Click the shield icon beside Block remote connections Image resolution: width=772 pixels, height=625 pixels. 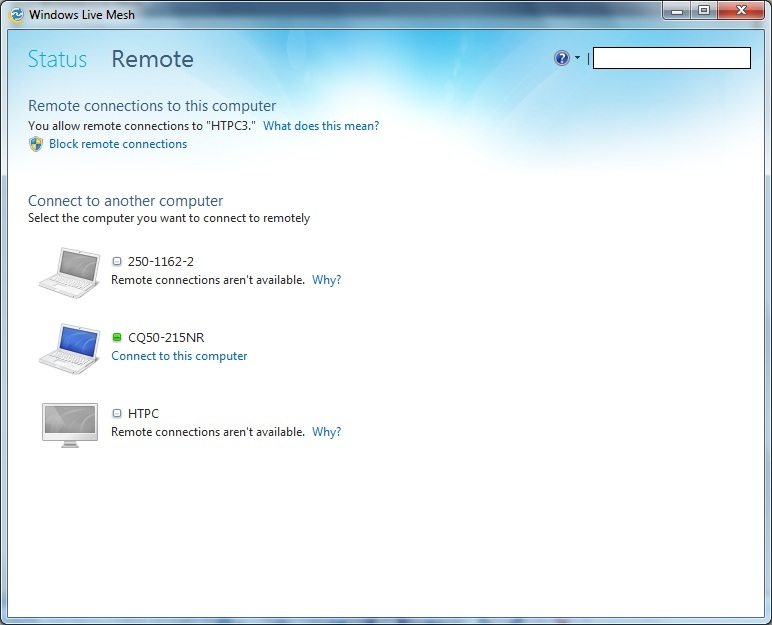point(36,144)
